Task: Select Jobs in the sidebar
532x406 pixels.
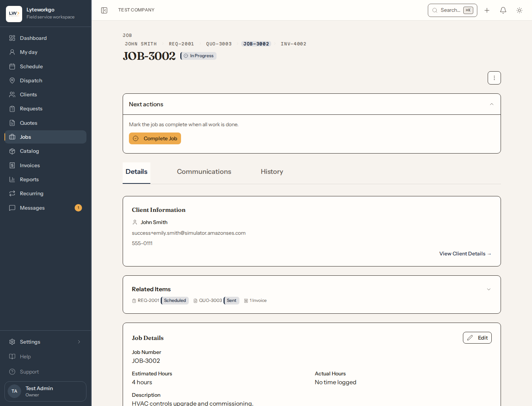Action: click(45, 137)
